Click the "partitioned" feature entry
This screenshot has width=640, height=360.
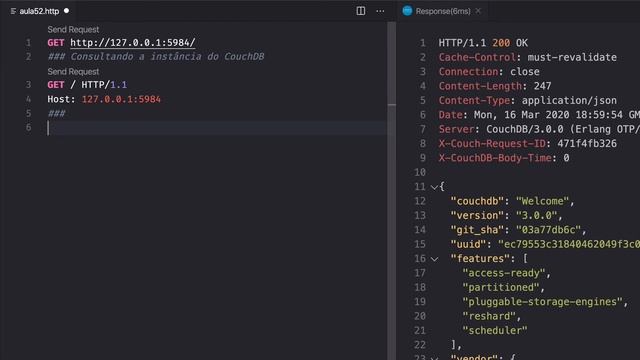pos(503,287)
